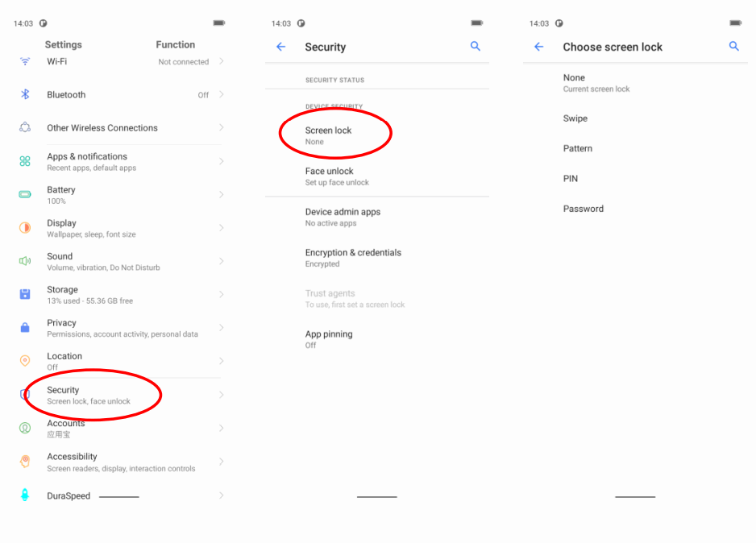Screen dimensions: 756x543
Task: Select the Password lock option
Action: point(584,209)
